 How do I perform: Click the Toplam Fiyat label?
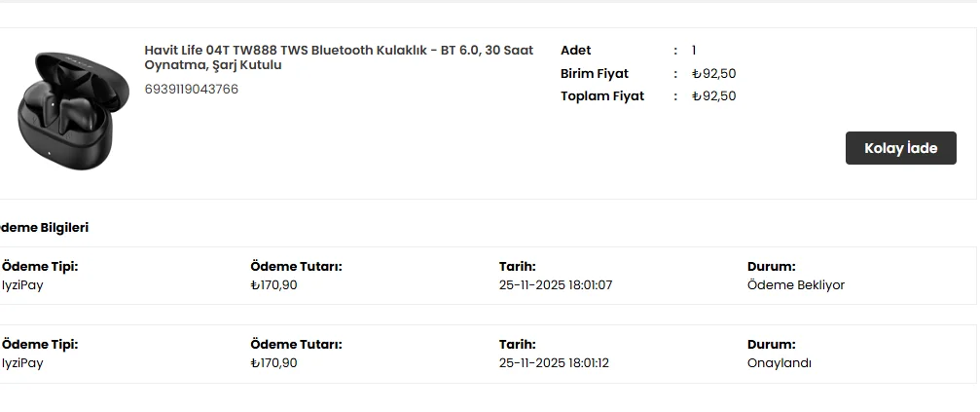point(602,96)
